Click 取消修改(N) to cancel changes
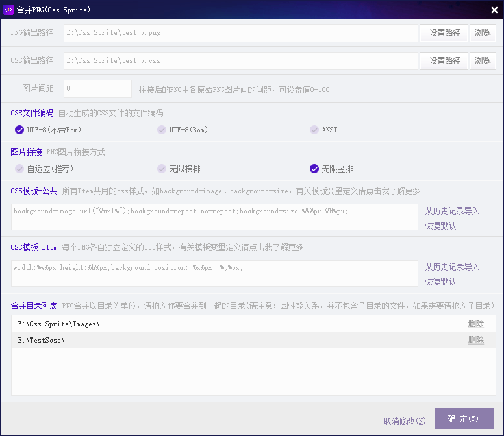 click(405, 421)
